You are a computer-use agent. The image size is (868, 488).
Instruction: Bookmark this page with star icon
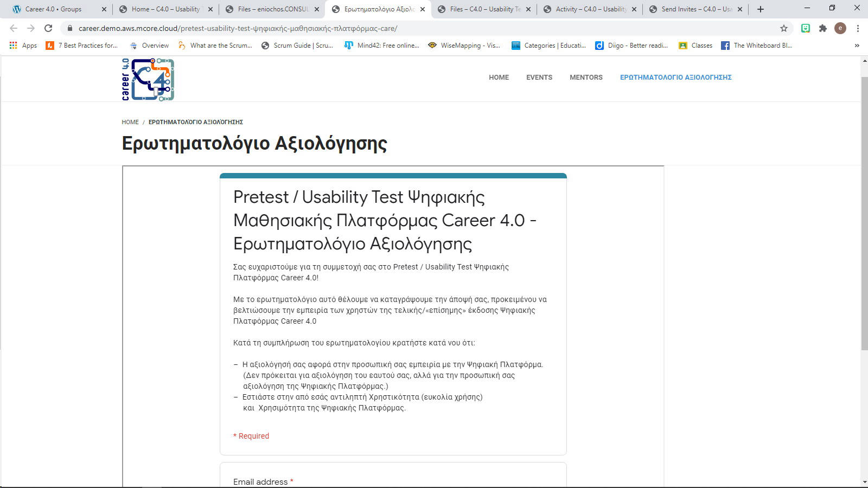783,28
